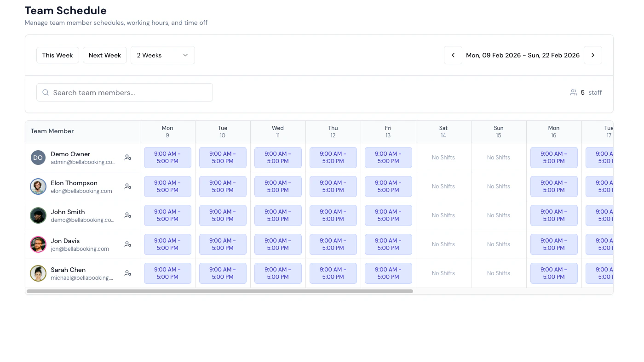Click the date range Mon 09 Feb label
This screenshot has height=362, width=644.
(523, 55)
